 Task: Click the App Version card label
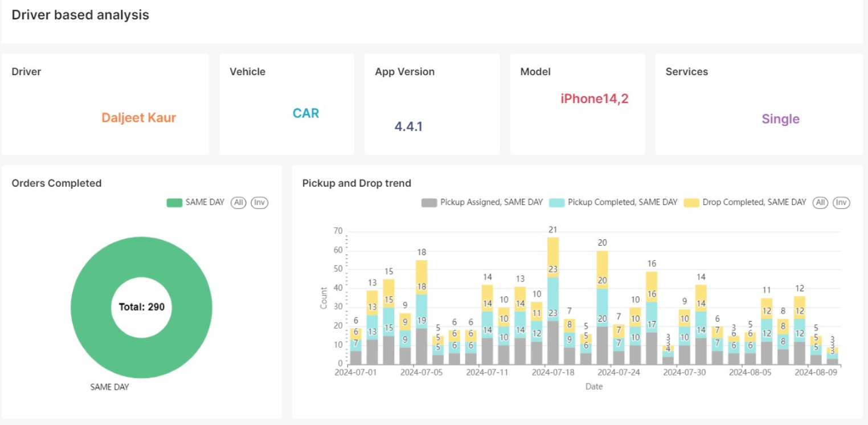[404, 72]
